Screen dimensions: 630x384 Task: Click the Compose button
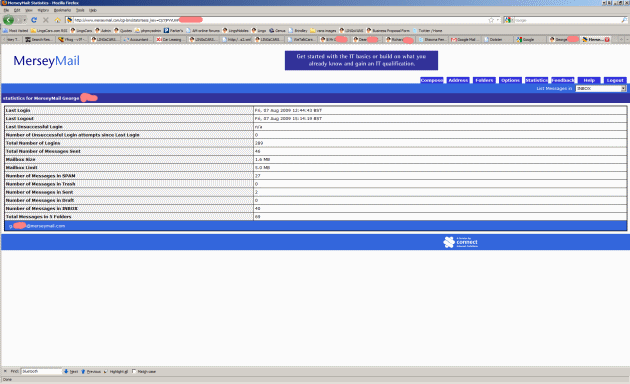pos(432,80)
